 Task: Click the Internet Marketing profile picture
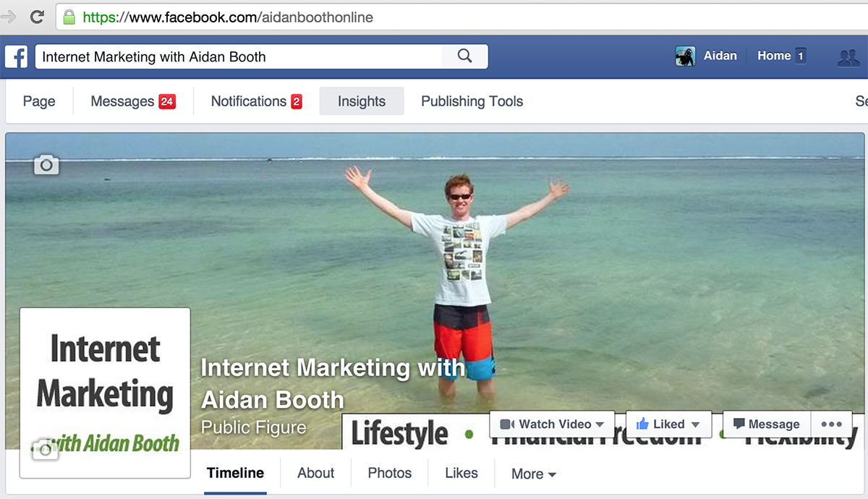pos(105,393)
